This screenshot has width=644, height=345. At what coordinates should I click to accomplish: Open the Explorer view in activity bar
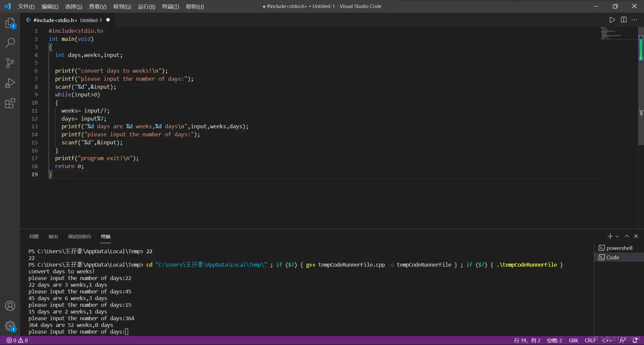click(10, 23)
